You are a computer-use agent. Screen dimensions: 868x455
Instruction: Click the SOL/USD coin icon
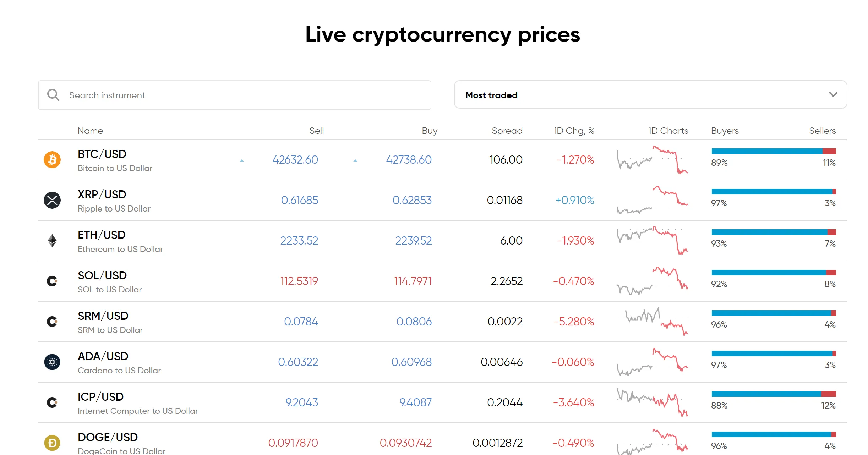click(x=52, y=281)
